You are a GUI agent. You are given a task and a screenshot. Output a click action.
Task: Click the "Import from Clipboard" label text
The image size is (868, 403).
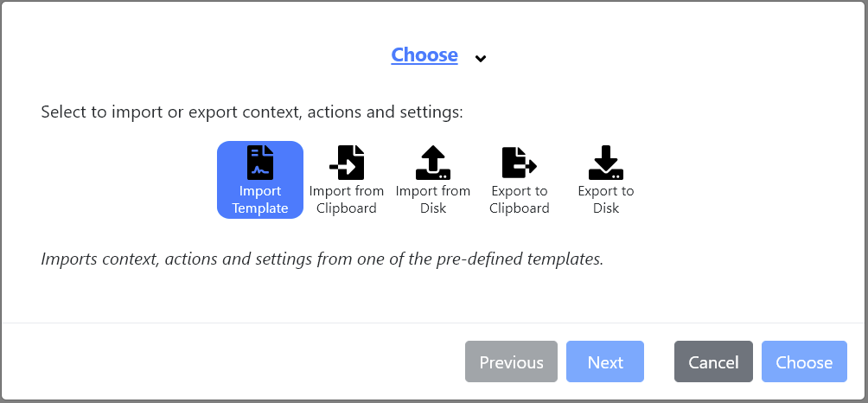tap(347, 200)
